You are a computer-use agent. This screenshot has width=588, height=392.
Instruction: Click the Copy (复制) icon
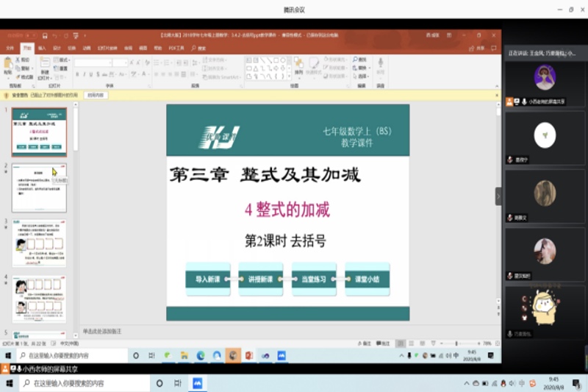[18, 68]
